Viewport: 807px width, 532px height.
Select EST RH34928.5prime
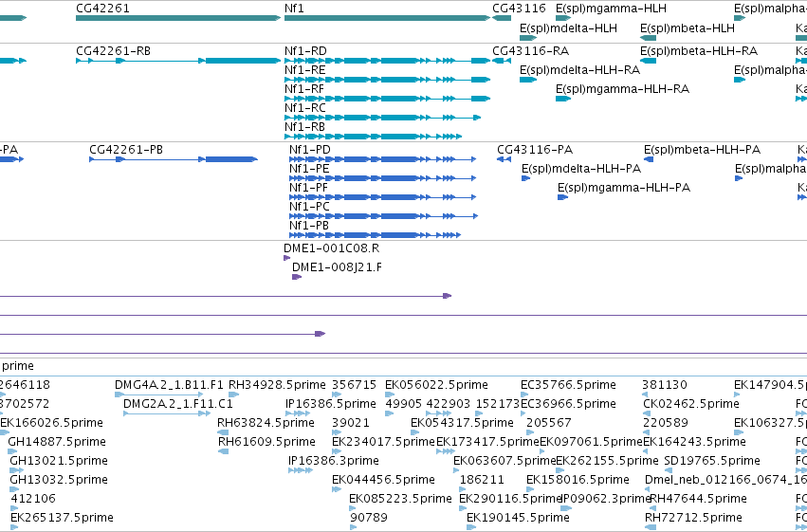[233, 394]
